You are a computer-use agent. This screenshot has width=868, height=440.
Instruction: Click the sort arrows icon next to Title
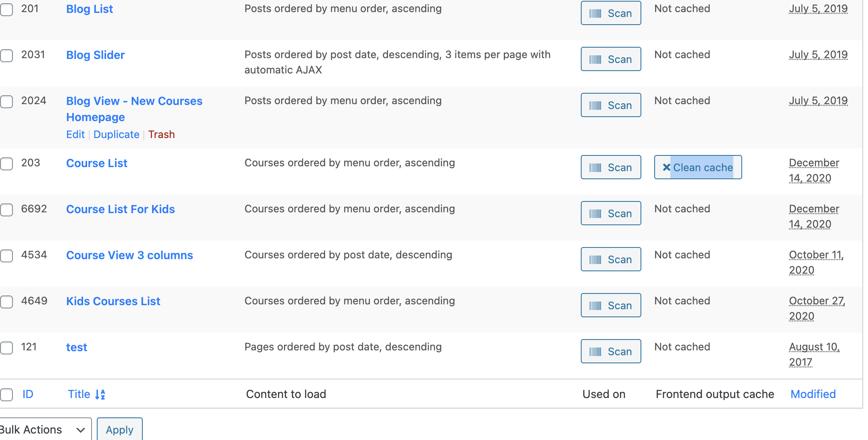[100, 394]
